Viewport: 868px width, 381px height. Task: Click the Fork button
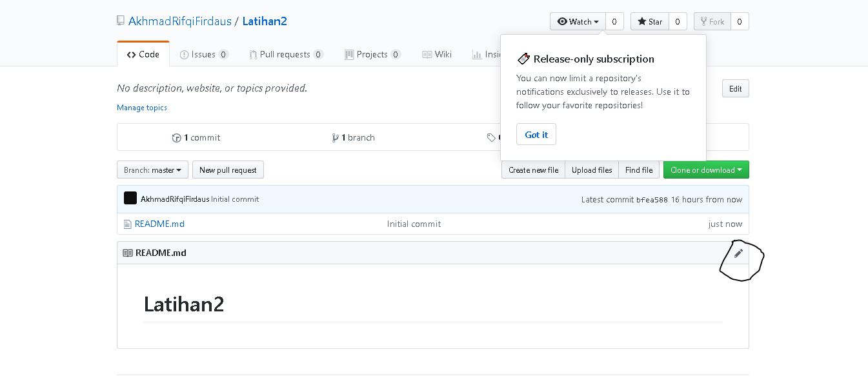pos(712,21)
